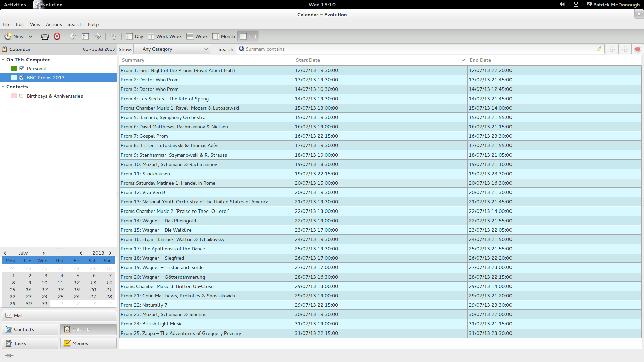Click the BBC Proms 2013 color swatch
The height and width of the screenshot is (362, 644).
click(14, 77)
